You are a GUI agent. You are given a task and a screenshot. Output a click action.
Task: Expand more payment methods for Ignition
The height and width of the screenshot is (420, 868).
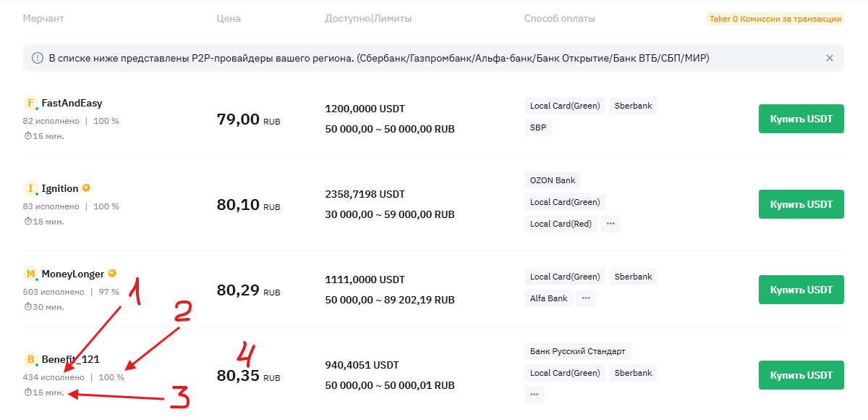(x=610, y=224)
